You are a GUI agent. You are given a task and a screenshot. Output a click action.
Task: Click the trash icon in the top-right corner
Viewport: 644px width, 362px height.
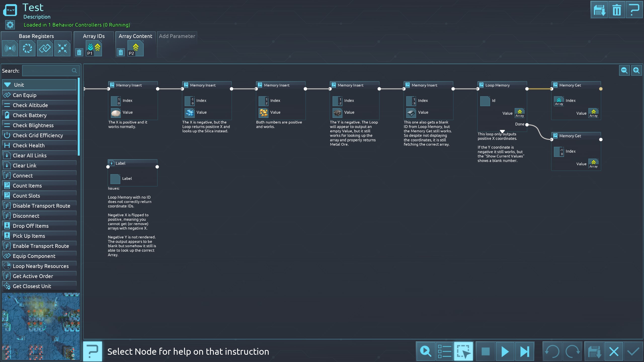(x=616, y=10)
